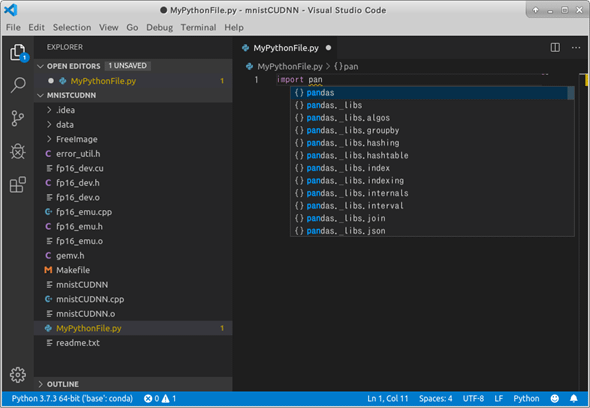
Task: Open readme.txt file
Action: 133,343
